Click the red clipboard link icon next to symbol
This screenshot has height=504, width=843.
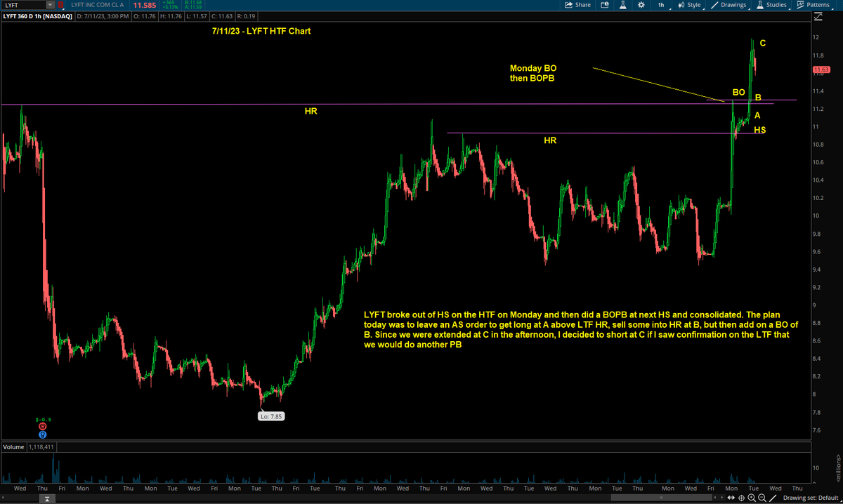click(x=60, y=5)
